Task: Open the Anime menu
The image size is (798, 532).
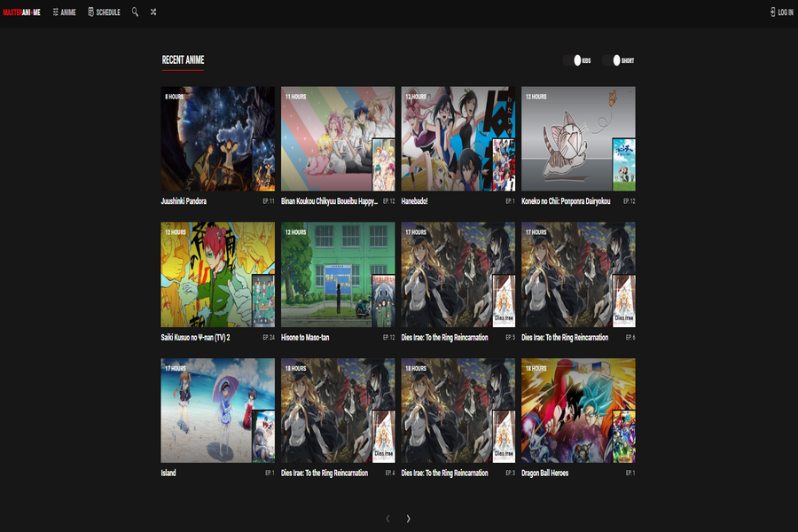Action: click(x=64, y=12)
